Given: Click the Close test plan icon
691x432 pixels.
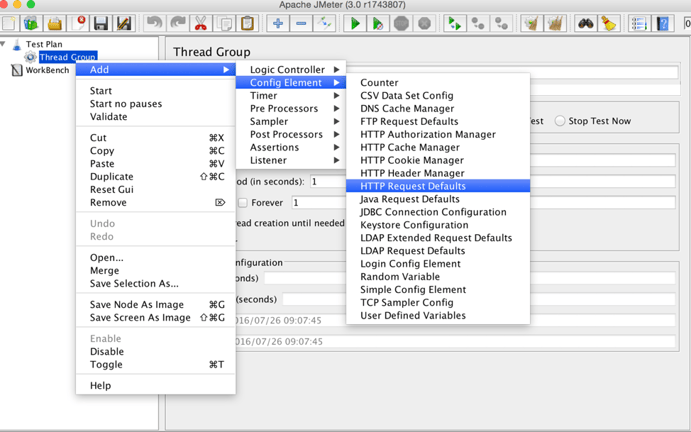Looking at the screenshot, I should click(78, 23).
